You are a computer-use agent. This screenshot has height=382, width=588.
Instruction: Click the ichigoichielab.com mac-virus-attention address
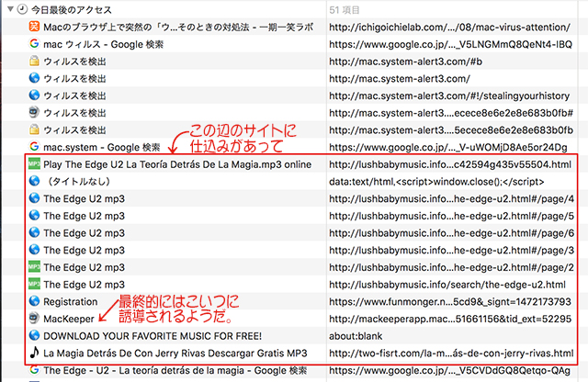[449, 27]
